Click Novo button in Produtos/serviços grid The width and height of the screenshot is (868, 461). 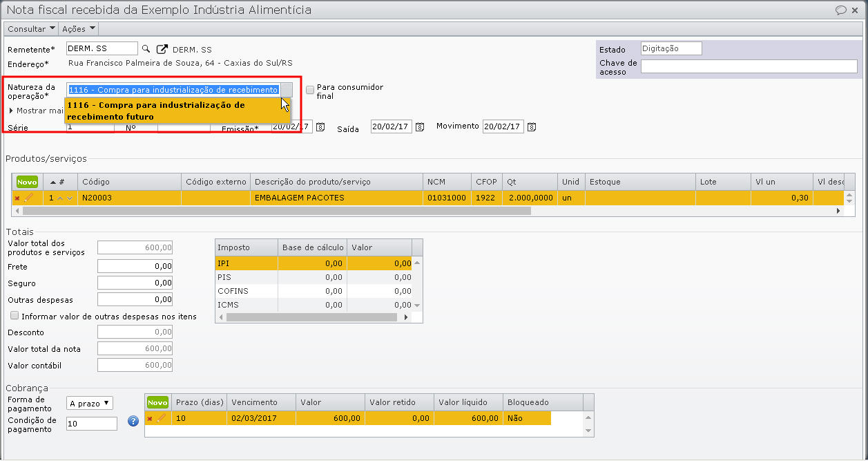point(27,182)
